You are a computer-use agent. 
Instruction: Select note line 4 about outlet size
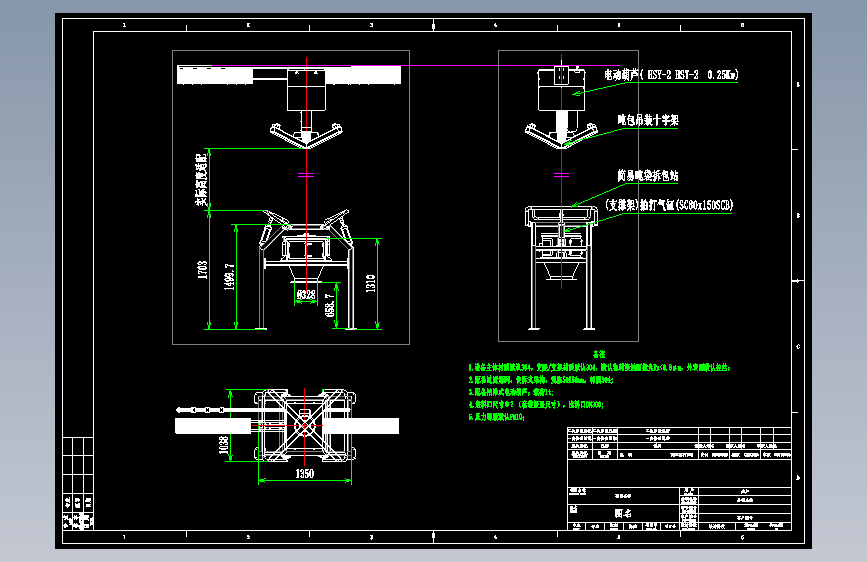[536, 405]
